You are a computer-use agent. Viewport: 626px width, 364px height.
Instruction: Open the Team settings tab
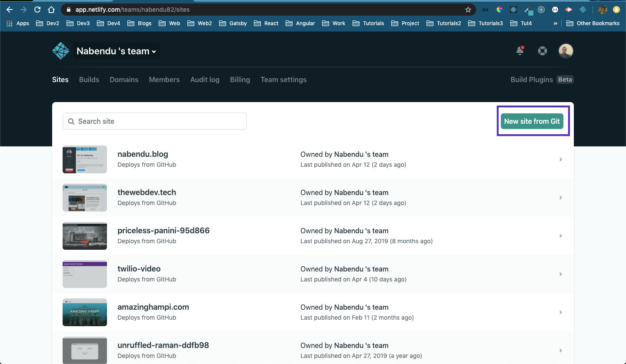(283, 79)
